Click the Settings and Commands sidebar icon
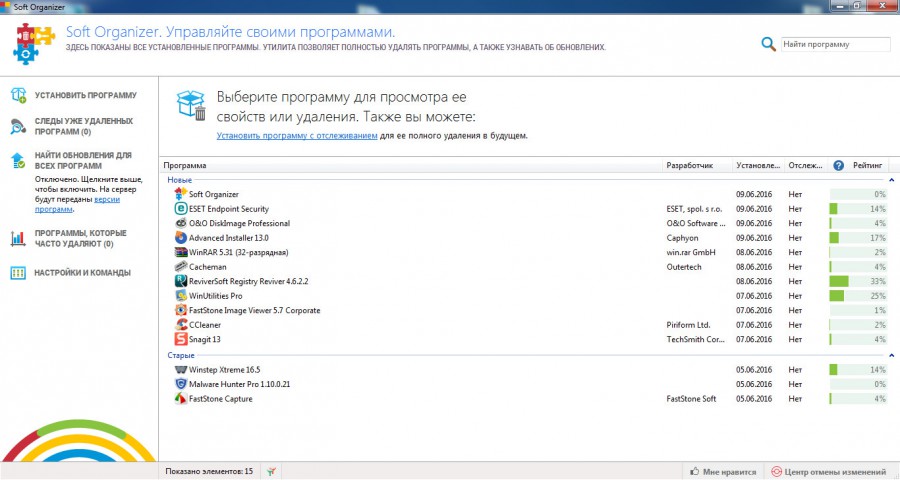900x480 pixels. (18, 272)
